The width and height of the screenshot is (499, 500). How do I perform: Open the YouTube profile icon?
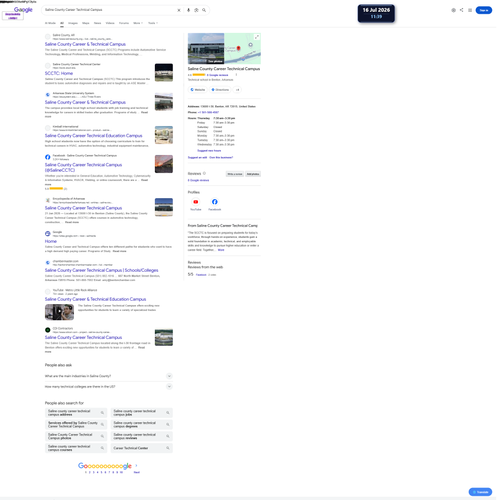pos(196,202)
